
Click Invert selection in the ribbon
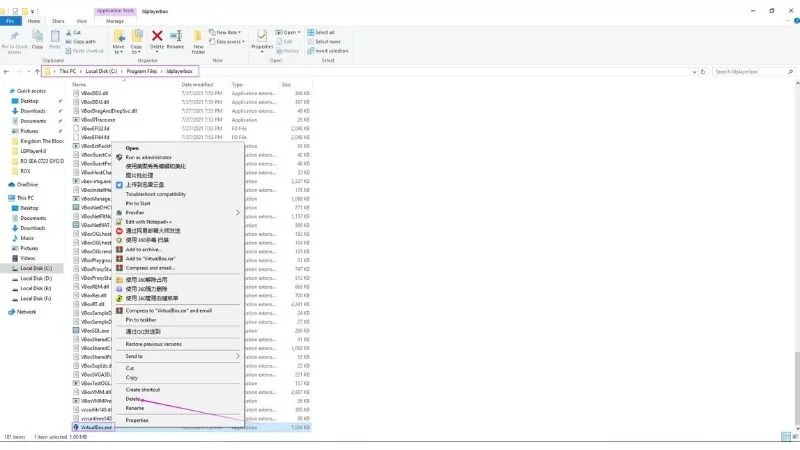pyautogui.click(x=328, y=51)
